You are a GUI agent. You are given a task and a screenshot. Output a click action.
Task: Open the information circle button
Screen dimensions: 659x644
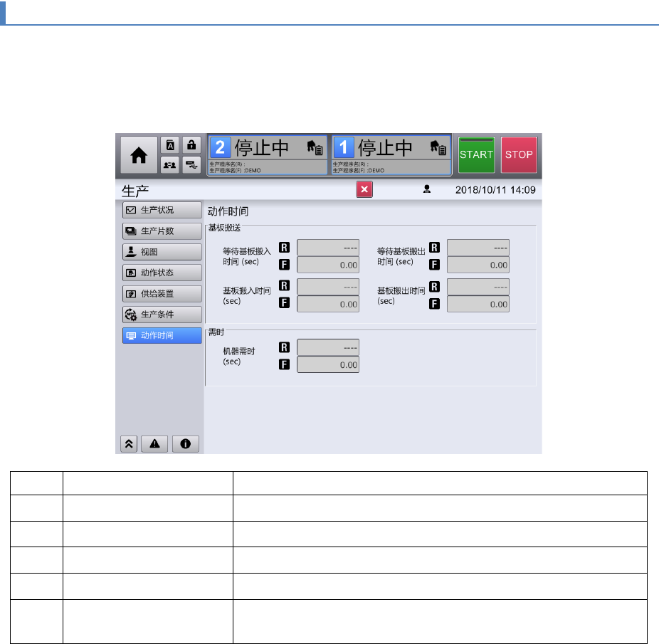(185, 443)
